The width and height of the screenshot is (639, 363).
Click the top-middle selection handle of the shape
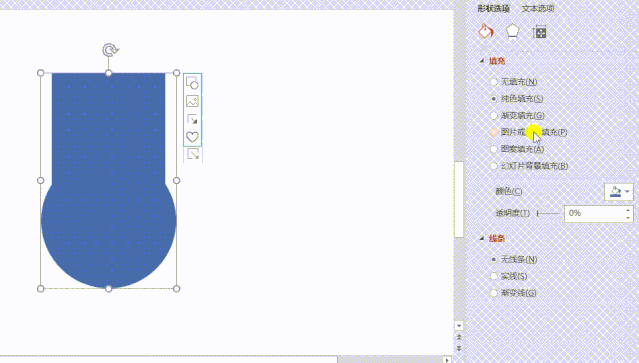tap(108, 73)
